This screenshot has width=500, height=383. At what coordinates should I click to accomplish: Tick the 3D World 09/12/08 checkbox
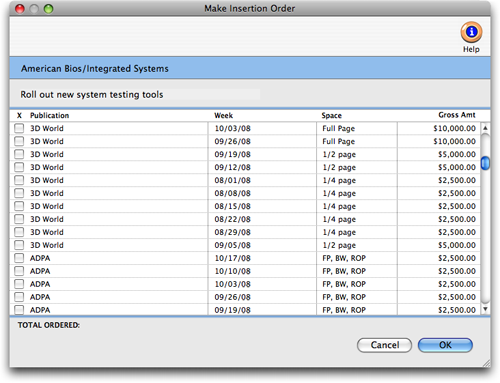coord(19,167)
